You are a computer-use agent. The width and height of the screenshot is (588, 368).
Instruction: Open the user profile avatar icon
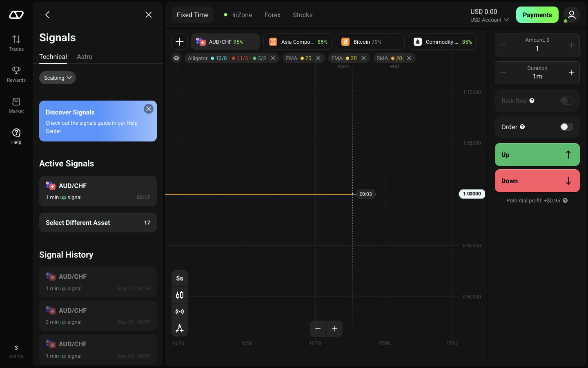coord(572,15)
